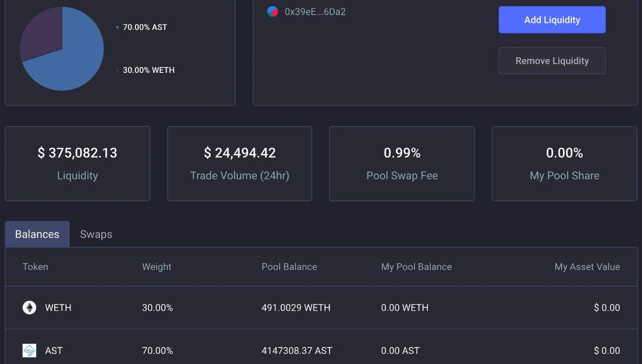This screenshot has height=364, width=642.
Task: Click the 30.00% WETH legend entry
Action: click(148, 70)
